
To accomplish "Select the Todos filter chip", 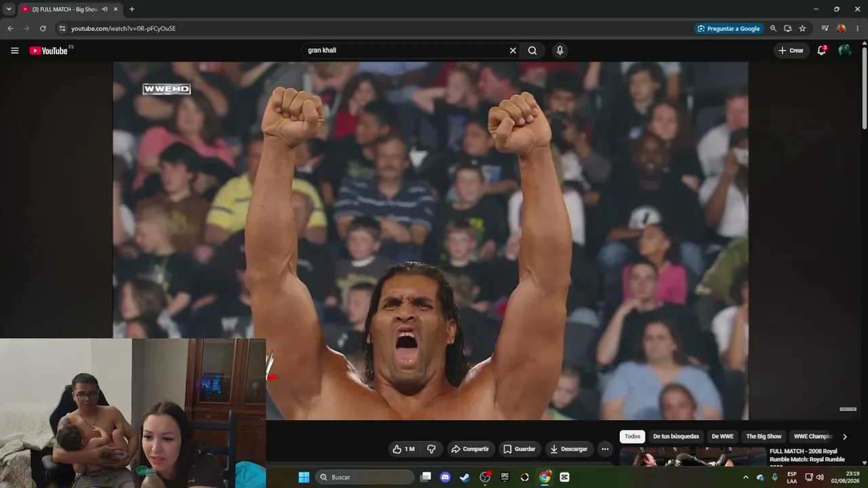I will 633,436.
